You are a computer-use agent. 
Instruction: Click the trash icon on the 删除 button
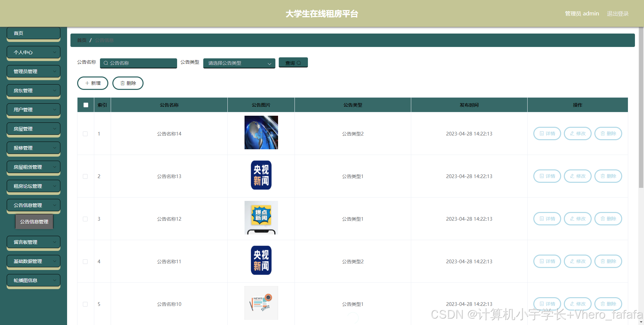pyautogui.click(x=122, y=83)
